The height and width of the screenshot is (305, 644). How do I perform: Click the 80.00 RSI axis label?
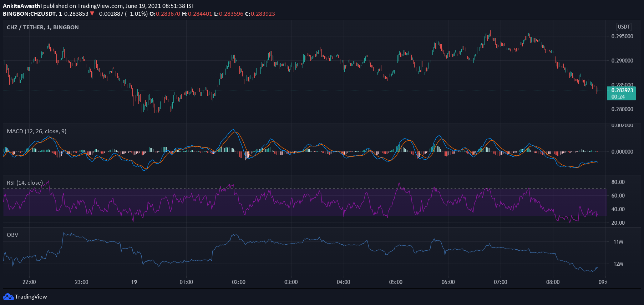[618, 182]
